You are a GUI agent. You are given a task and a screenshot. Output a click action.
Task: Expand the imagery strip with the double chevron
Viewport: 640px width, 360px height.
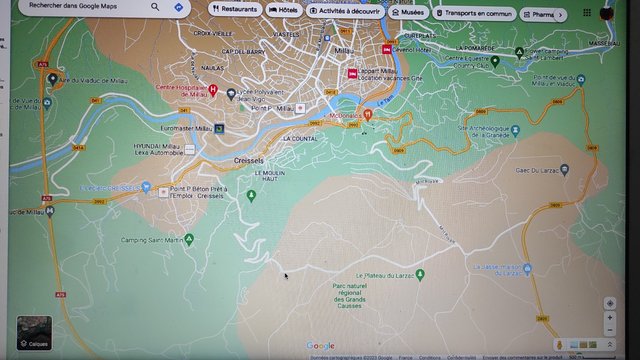click(x=610, y=345)
